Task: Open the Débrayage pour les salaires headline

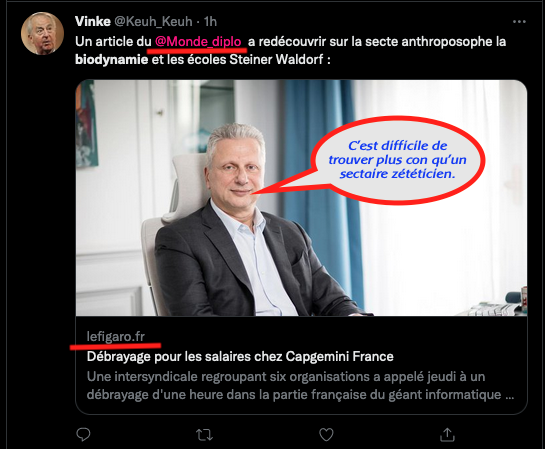Action: [240, 356]
